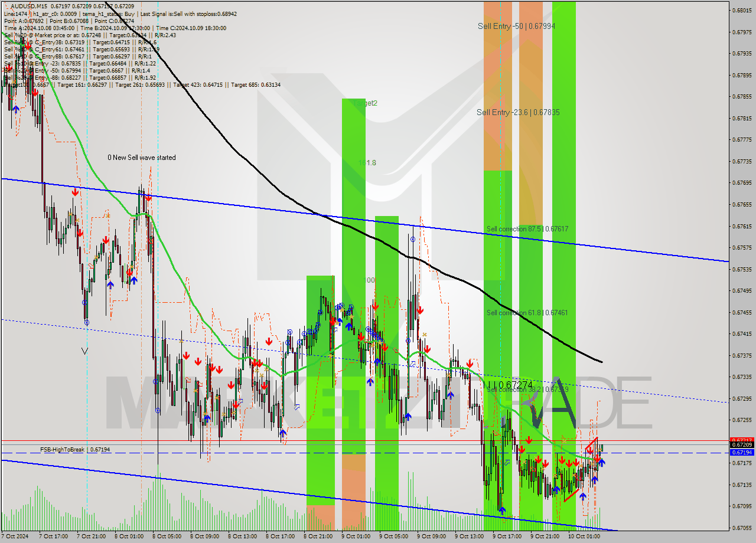
Task: Click the AUDUSD,M15 symbol title
Action: [x=28, y=6]
